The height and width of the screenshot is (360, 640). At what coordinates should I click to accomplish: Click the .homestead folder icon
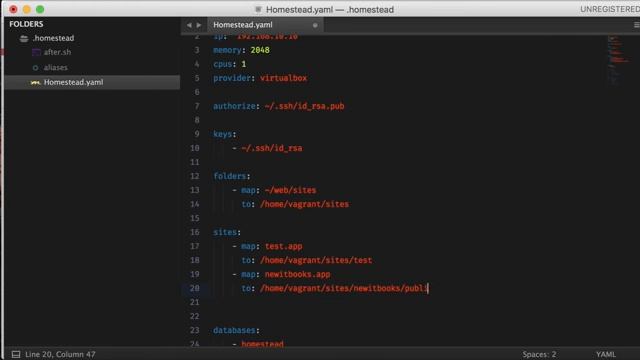coord(24,38)
